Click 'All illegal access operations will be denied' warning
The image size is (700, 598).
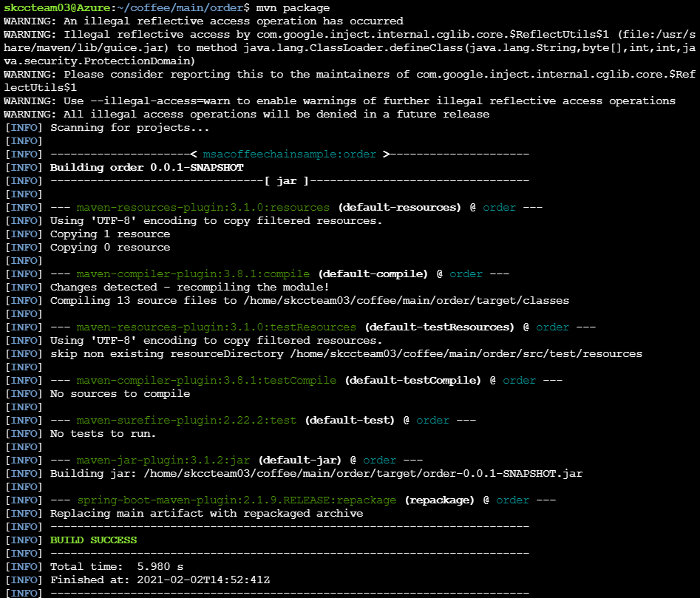(246, 115)
